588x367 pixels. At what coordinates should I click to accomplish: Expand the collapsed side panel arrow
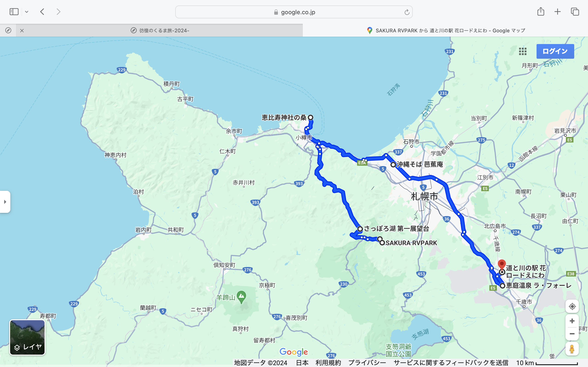pyautogui.click(x=5, y=202)
